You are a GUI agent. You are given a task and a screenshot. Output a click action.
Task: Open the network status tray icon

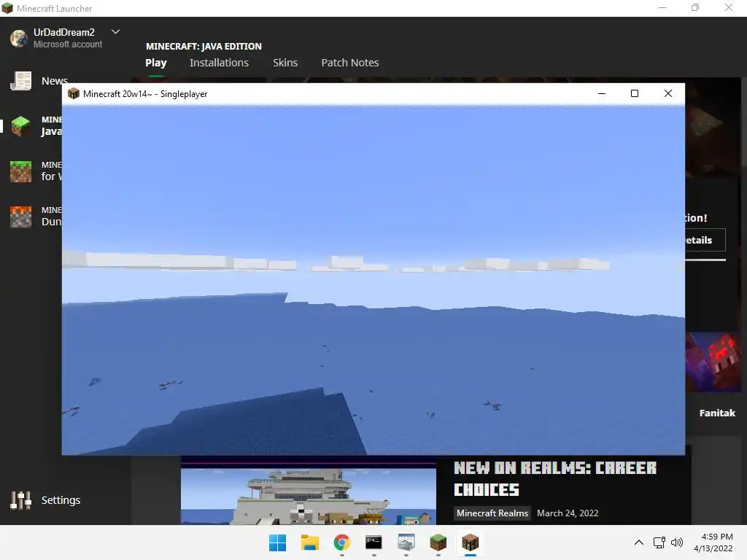click(659, 542)
